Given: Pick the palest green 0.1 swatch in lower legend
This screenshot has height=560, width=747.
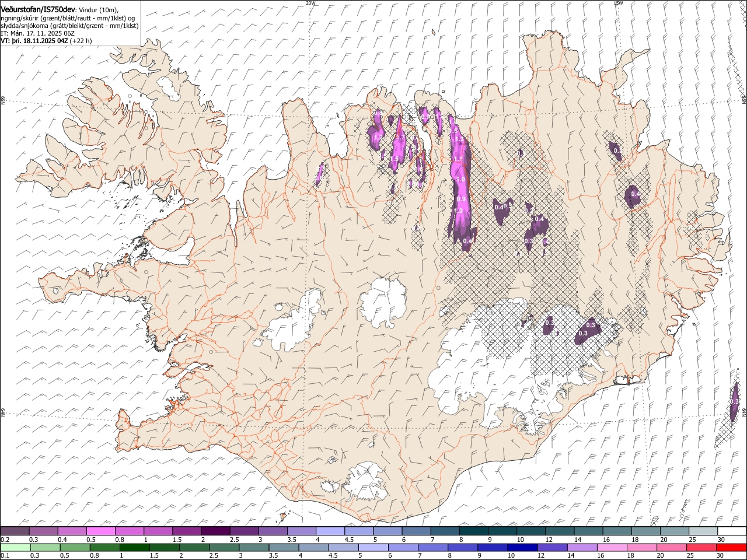Looking at the screenshot, I should pos(15,547).
